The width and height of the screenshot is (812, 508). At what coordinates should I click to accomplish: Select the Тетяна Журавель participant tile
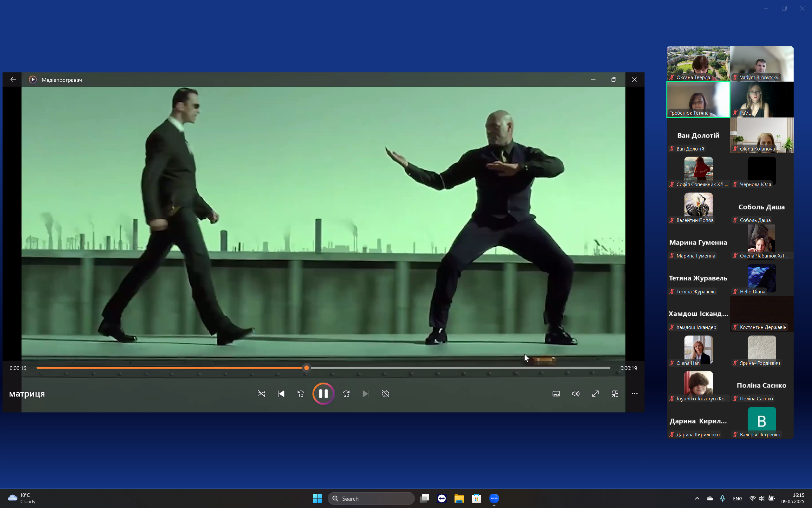click(x=698, y=278)
